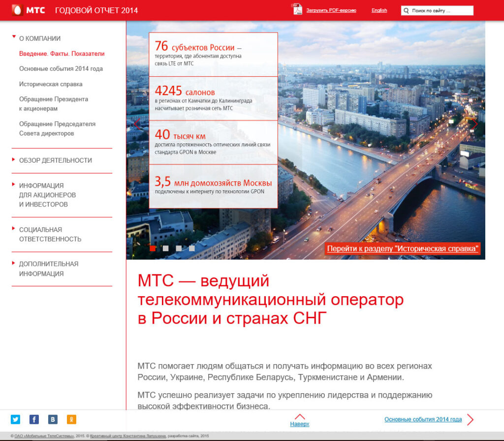Viewport: 504px width, 441px height.
Task: Open Обращение Президента к акционерам
Action: pos(54,103)
